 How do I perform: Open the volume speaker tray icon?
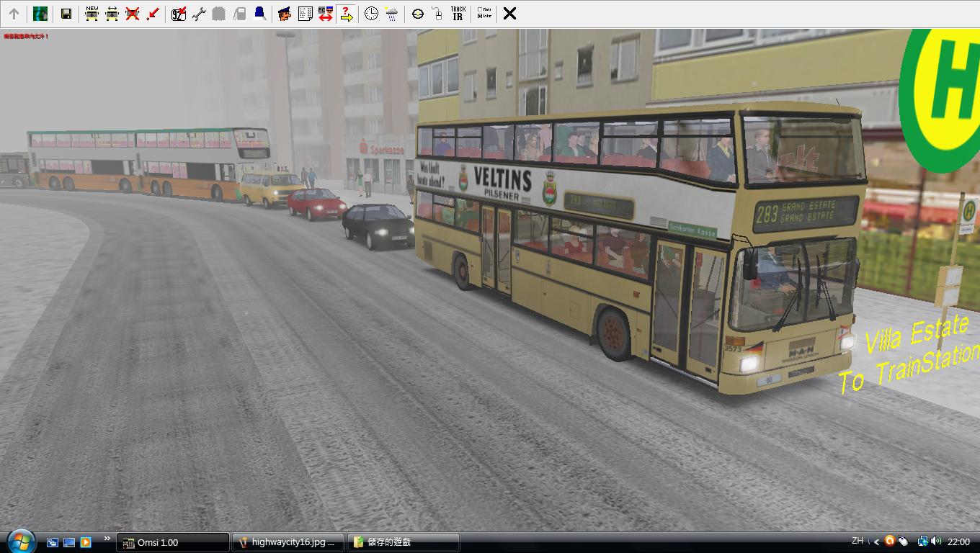[x=936, y=541]
